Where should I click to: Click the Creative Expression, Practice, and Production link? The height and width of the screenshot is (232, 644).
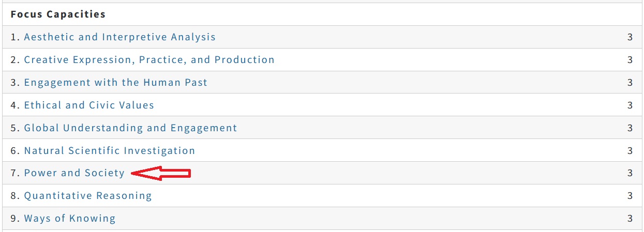tap(149, 60)
